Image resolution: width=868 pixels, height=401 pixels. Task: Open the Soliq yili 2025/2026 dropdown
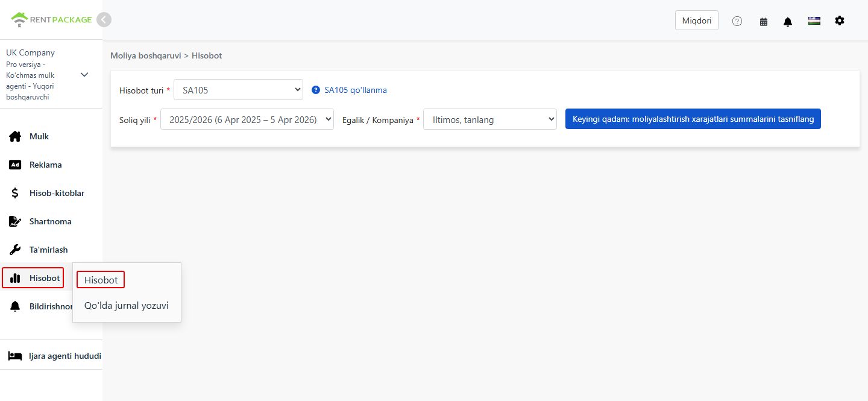pyautogui.click(x=247, y=119)
